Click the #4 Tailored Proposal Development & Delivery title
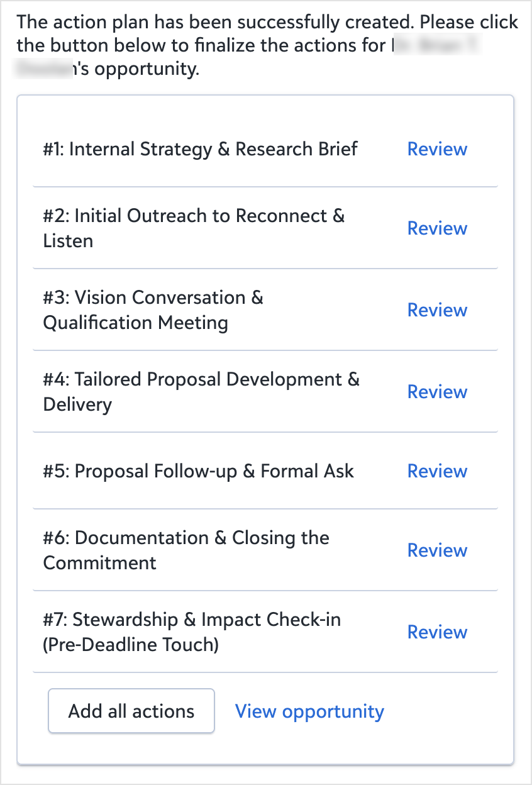532x785 pixels. coord(201,392)
